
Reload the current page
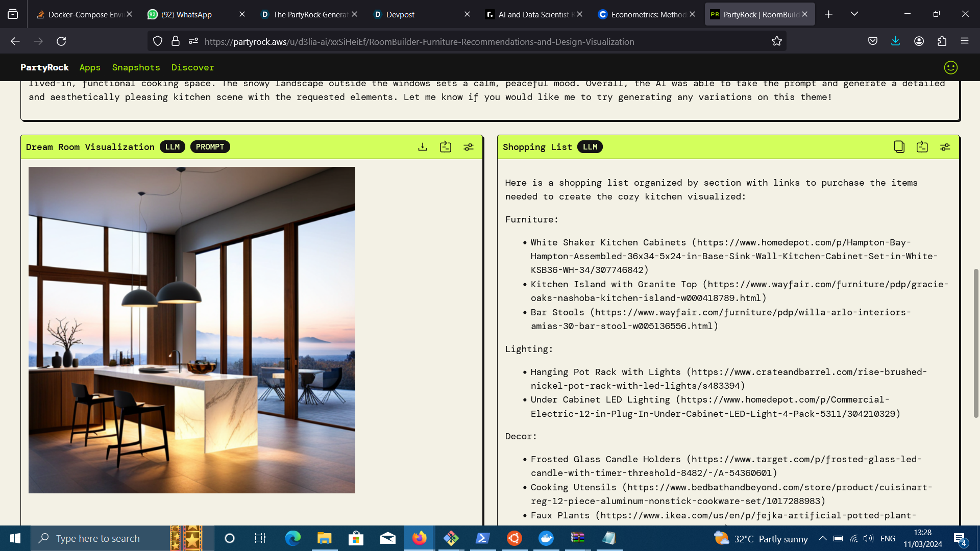click(x=61, y=41)
